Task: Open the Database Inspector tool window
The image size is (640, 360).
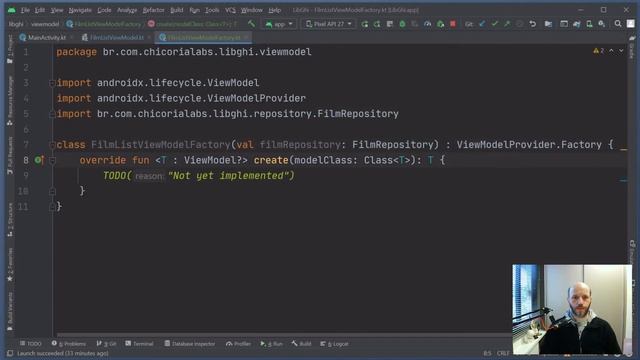Action: coord(189,344)
